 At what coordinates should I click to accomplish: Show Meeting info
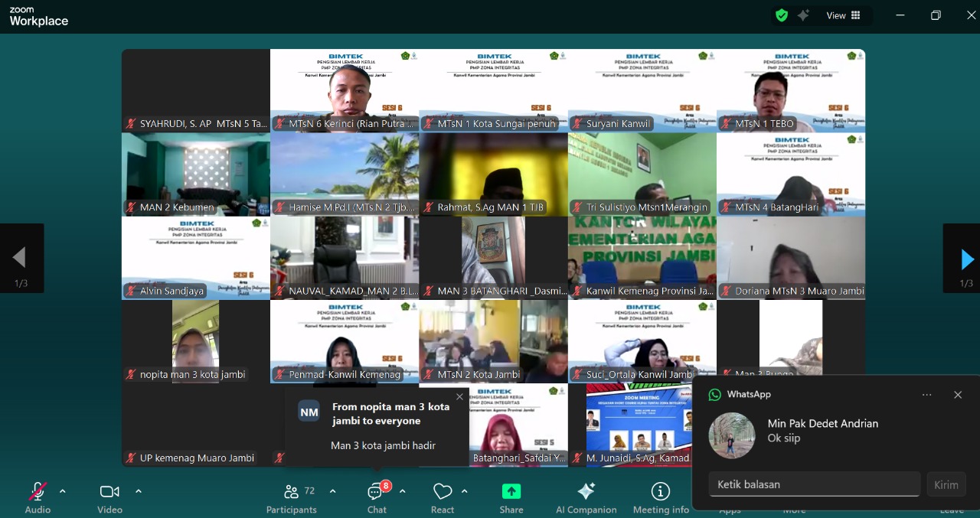[661, 492]
